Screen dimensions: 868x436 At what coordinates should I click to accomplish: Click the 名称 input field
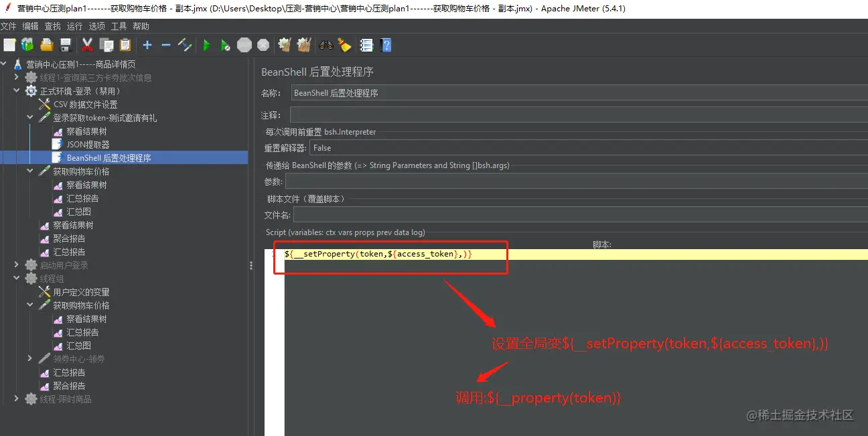tap(469, 92)
